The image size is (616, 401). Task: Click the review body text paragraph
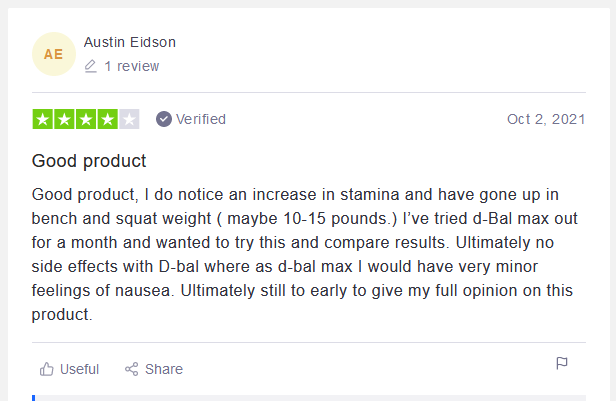pos(304,255)
